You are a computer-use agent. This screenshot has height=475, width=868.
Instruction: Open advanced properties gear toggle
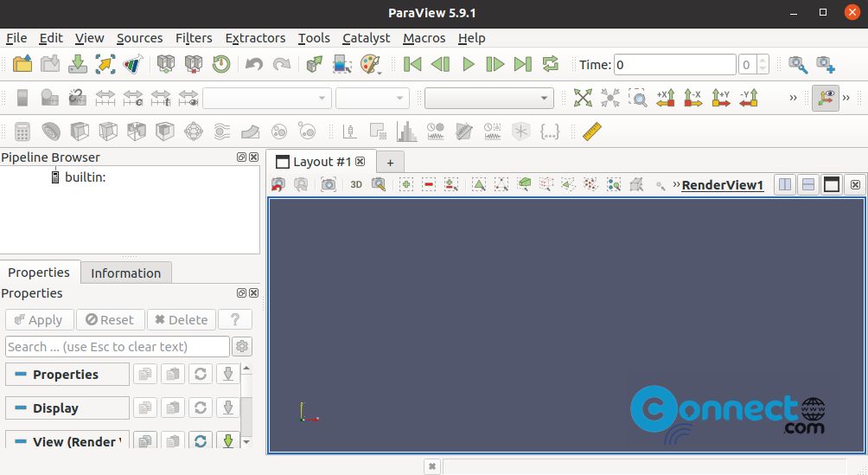click(242, 346)
